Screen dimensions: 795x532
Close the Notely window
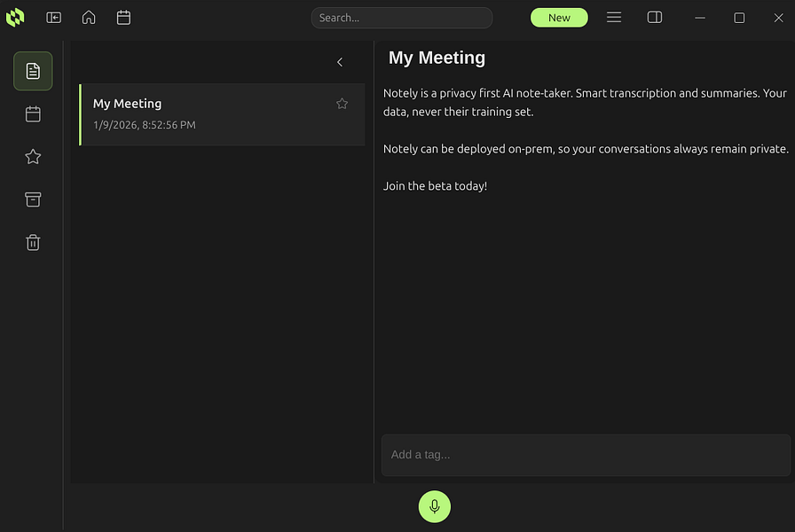pyautogui.click(x=778, y=18)
